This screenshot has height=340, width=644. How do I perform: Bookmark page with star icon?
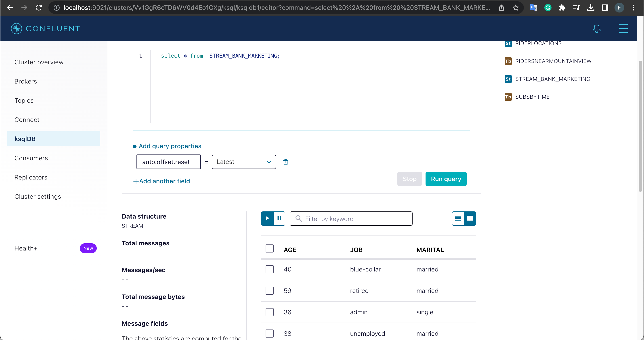(516, 8)
